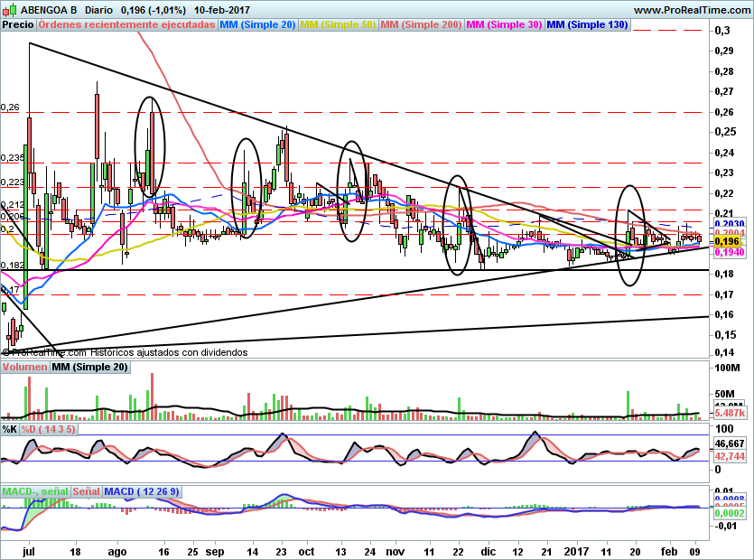Select the Precio indicator label

pyautogui.click(x=18, y=24)
